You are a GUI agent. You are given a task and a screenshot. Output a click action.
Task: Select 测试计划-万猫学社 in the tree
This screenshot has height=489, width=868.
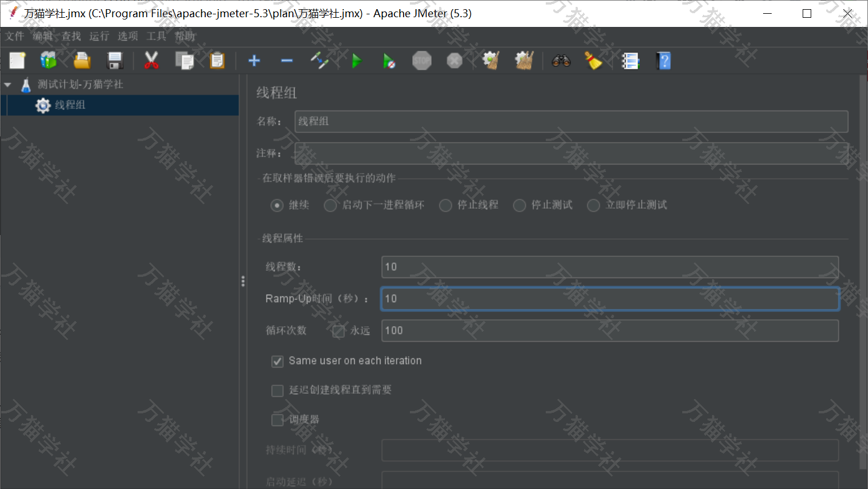point(80,85)
